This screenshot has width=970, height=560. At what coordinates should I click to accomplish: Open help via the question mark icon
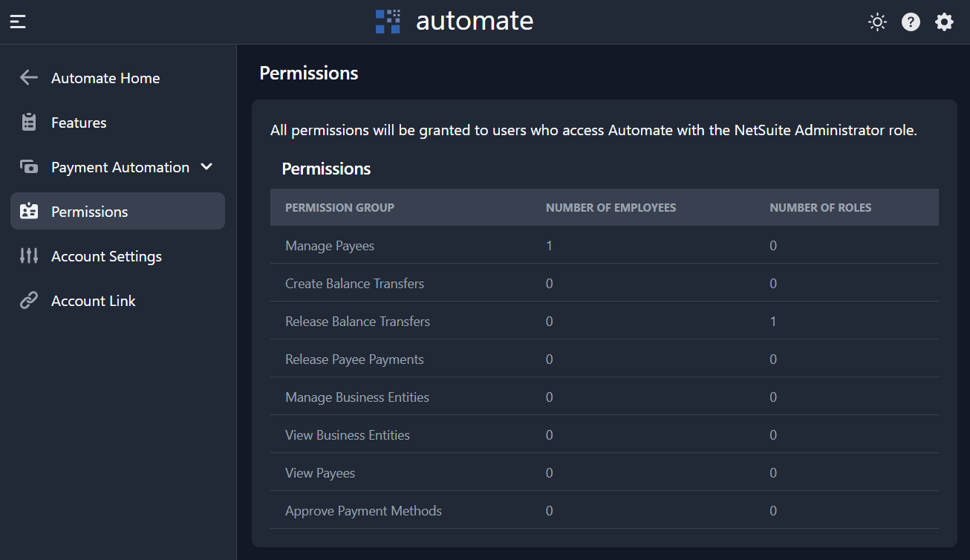[911, 22]
